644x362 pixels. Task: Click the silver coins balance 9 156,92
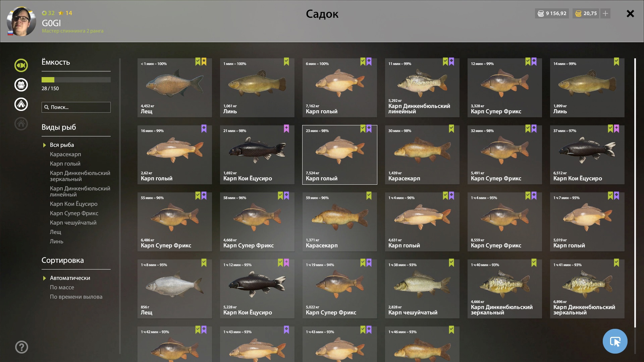pyautogui.click(x=552, y=13)
